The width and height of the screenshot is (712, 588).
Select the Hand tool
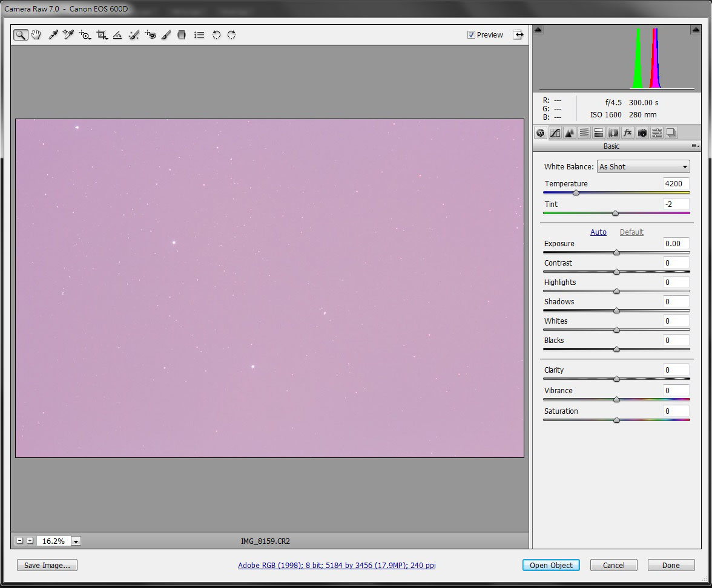tap(36, 35)
